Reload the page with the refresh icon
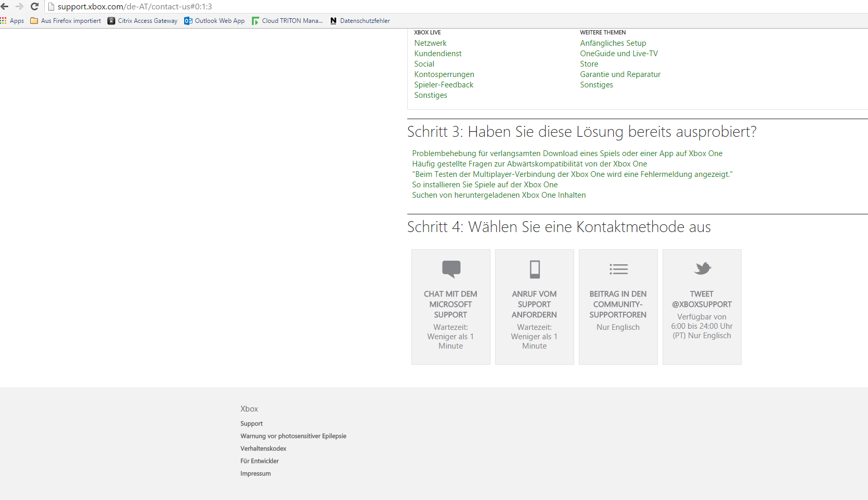 (35, 6)
